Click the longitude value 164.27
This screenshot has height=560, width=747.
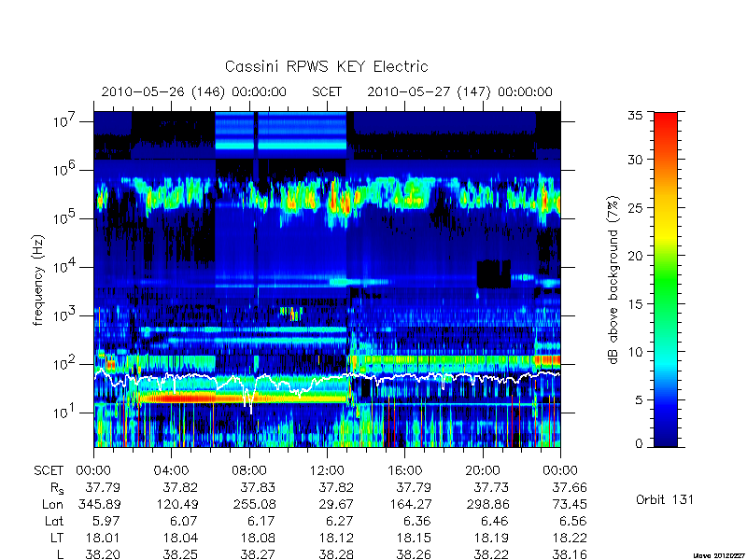point(409,504)
